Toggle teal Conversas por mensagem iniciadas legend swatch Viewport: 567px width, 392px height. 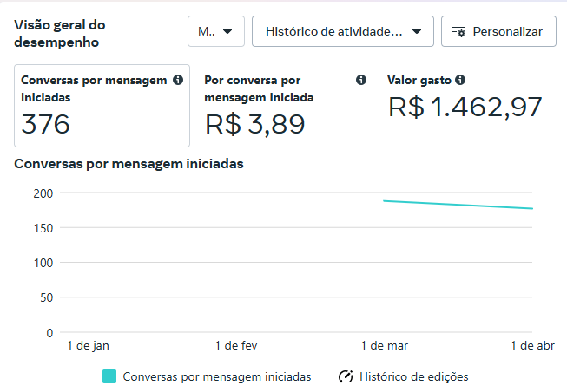coord(109,376)
